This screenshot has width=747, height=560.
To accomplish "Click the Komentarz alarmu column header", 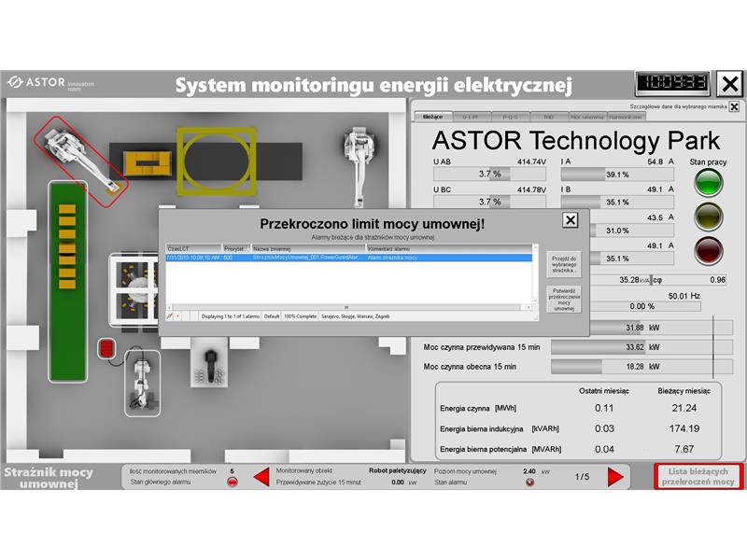I will (449, 248).
